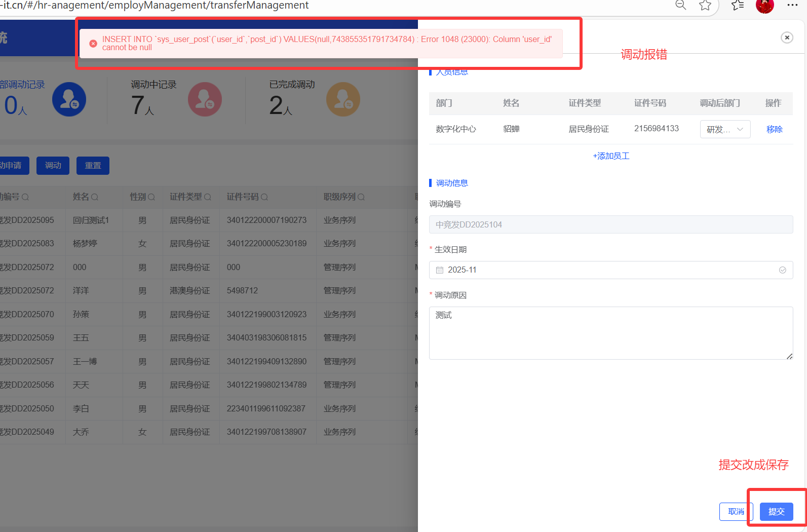
Task: Click the calendar icon in 生效日期 field
Action: (440, 270)
